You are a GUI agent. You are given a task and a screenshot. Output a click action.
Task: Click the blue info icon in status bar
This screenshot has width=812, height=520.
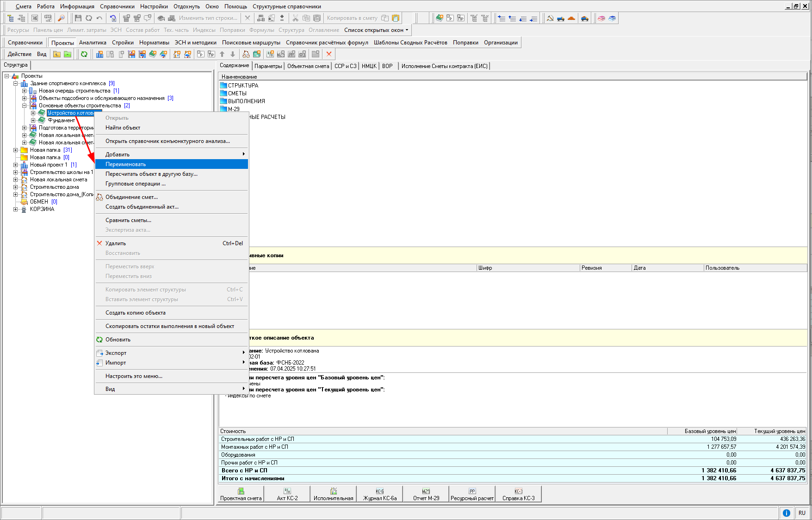[786, 513]
